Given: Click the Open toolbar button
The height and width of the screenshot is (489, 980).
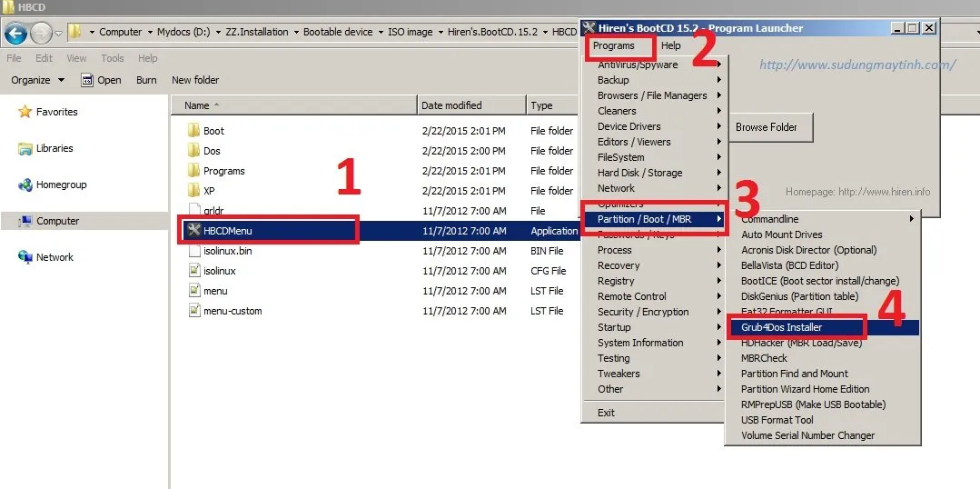Looking at the screenshot, I should (x=101, y=80).
